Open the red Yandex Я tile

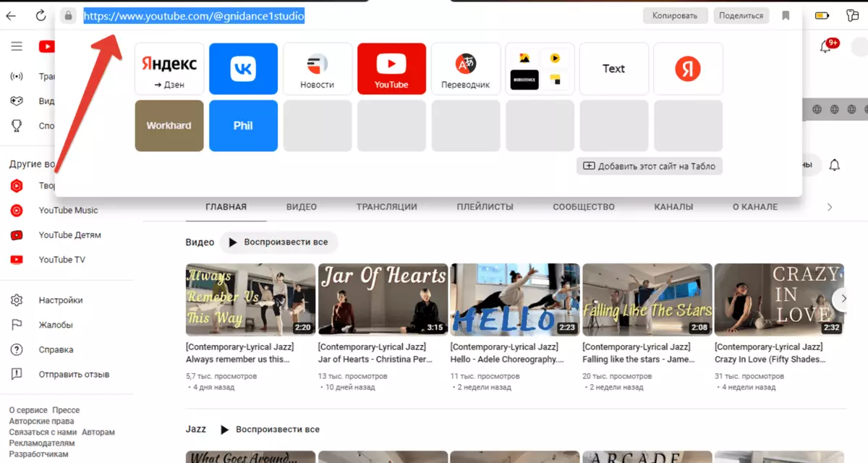[x=688, y=69]
